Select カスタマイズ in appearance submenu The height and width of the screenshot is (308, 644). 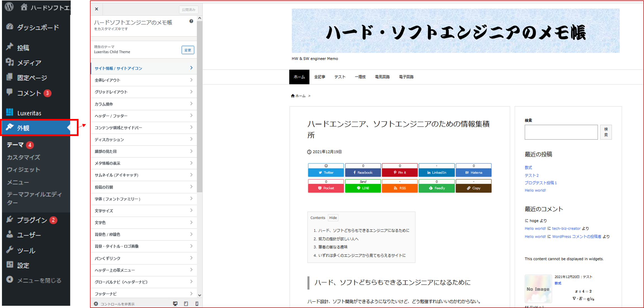point(23,157)
